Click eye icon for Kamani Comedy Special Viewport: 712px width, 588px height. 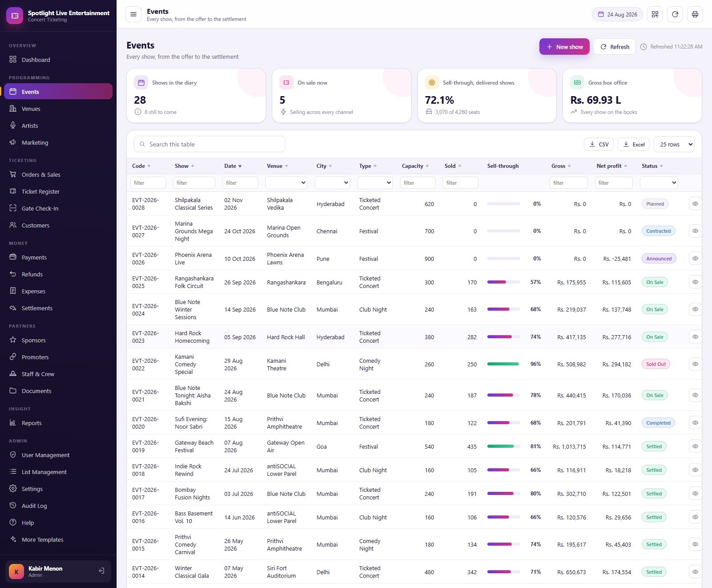coord(695,364)
